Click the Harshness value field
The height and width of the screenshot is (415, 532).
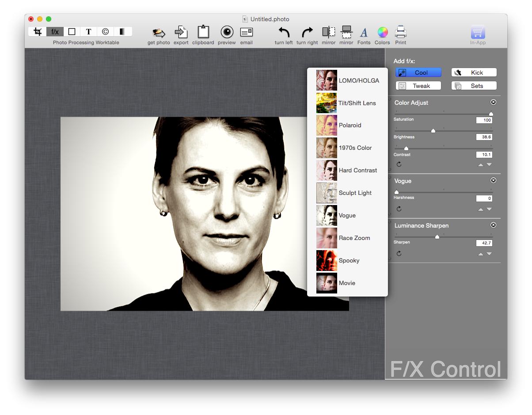tap(484, 198)
